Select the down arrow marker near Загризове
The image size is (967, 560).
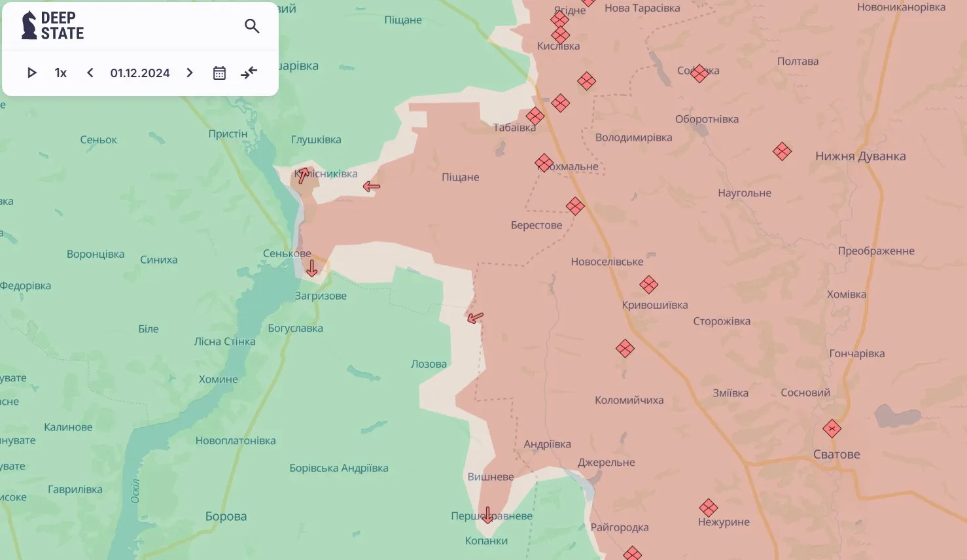(x=312, y=268)
